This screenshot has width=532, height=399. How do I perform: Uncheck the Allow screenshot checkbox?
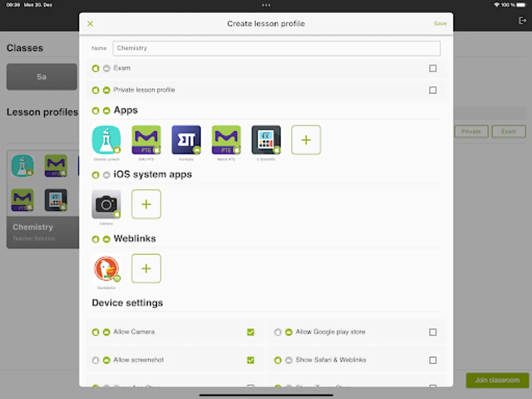tap(250, 360)
